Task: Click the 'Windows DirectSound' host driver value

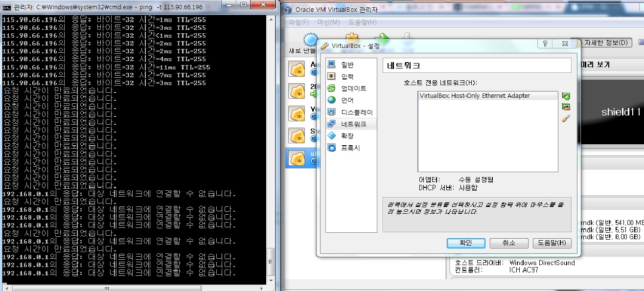Action: click(542, 263)
